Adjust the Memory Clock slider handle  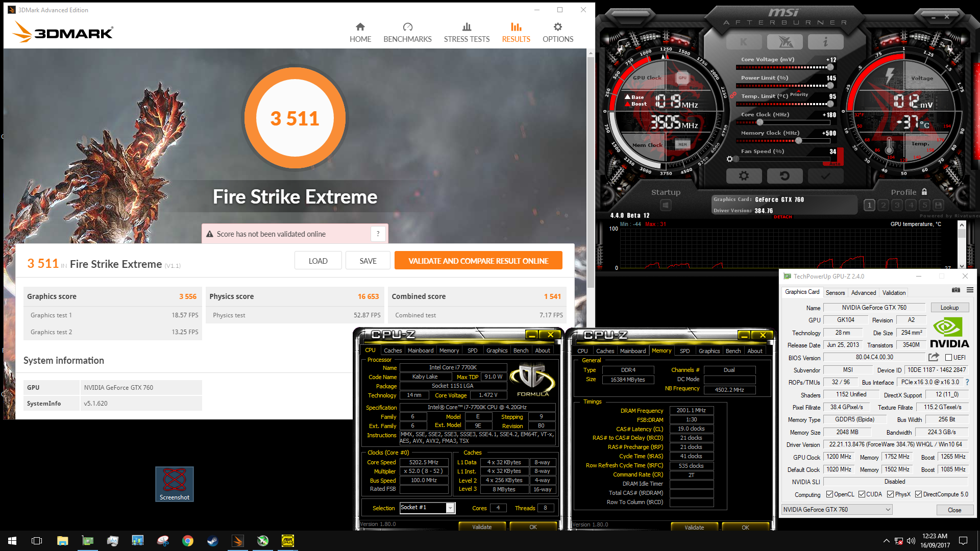(x=798, y=141)
